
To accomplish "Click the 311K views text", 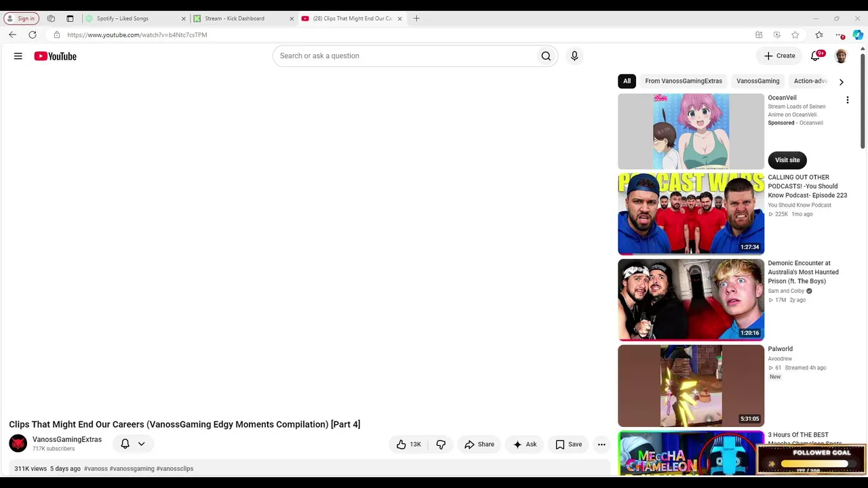I will pyautogui.click(x=31, y=469).
